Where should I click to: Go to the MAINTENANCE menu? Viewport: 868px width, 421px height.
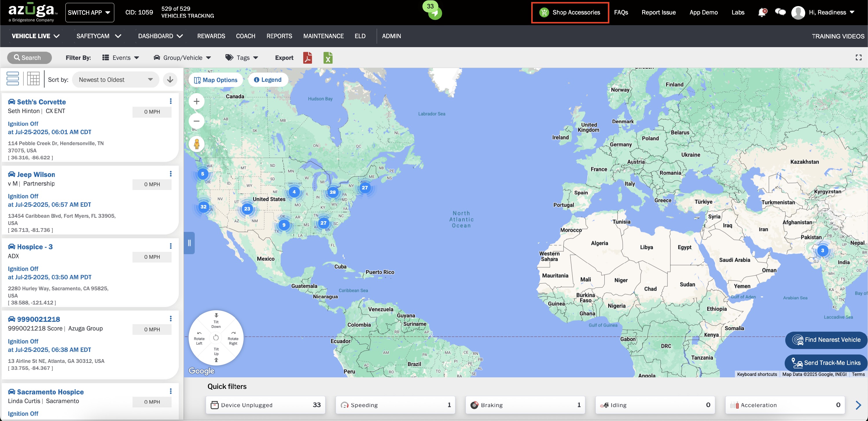click(x=323, y=36)
